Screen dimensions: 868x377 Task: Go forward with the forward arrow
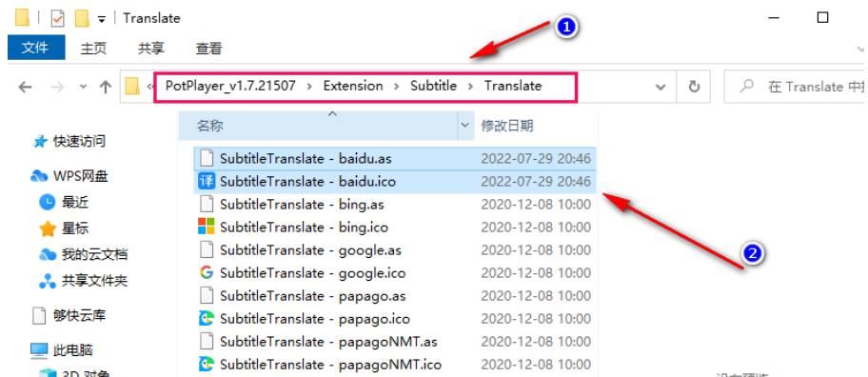coord(56,87)
